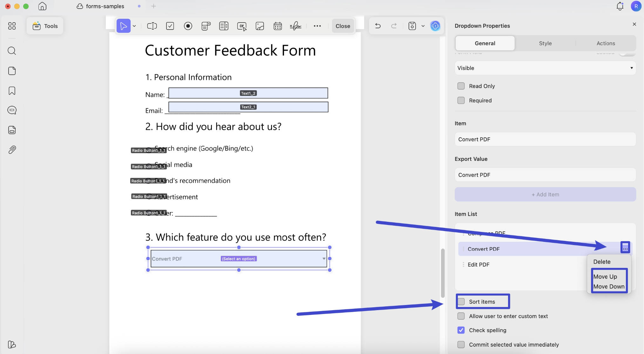Open the form fields sidebar icon
Viewport: 644px width, 354px height.
click(x=12, y=130)
